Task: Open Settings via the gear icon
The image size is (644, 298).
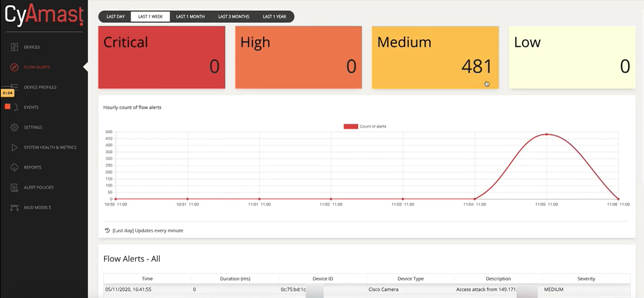Action: click(15, 127)
